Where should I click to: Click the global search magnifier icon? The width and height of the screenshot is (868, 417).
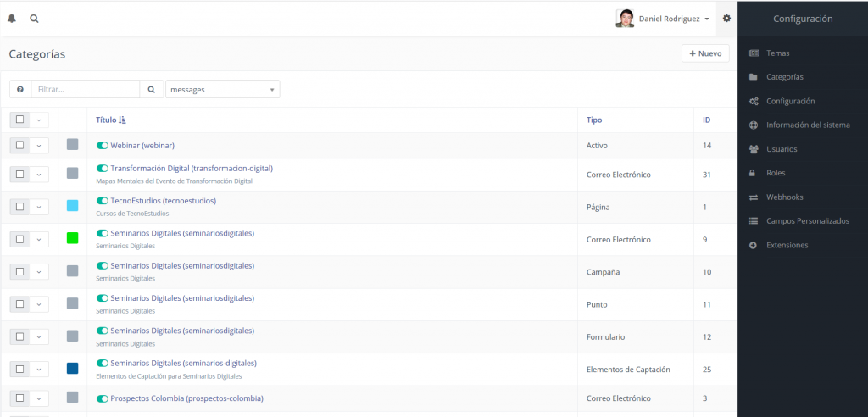[34, 18]
